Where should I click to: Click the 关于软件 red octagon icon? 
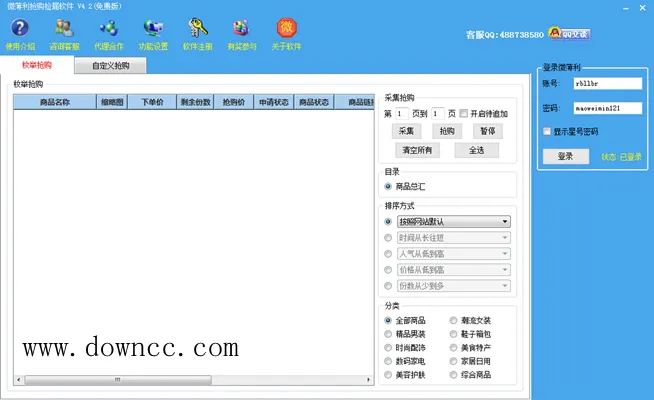click(287, 28)
